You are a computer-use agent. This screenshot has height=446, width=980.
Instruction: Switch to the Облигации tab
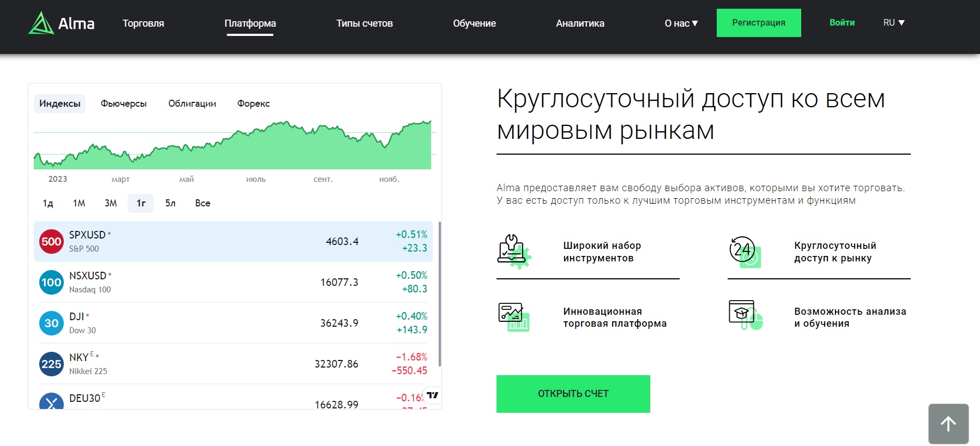click(192, 103)
